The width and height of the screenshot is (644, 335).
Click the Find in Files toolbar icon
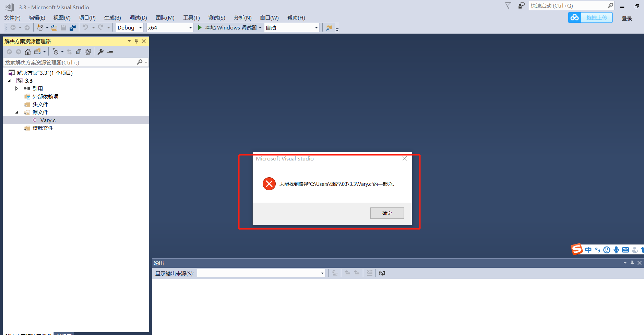[x=329, y=27]
